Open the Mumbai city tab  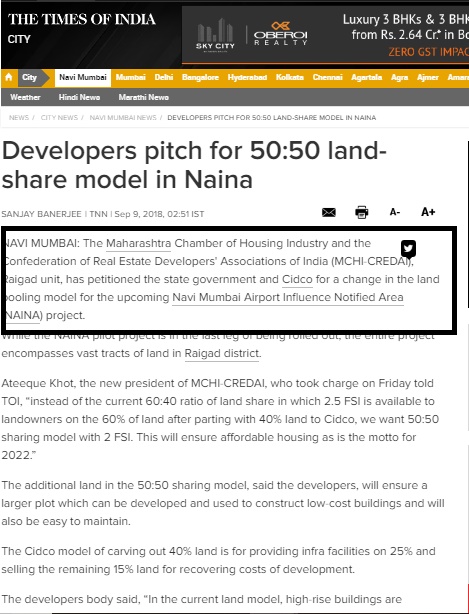click(x=130, y=77)
